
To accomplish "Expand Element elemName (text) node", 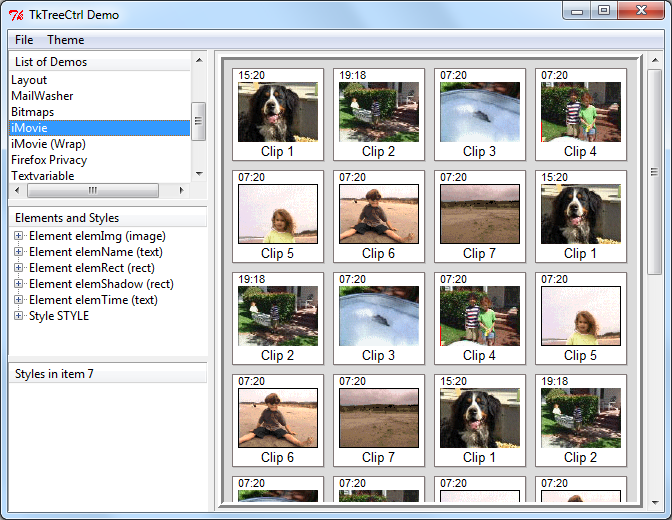I will (x=18, y=252).
